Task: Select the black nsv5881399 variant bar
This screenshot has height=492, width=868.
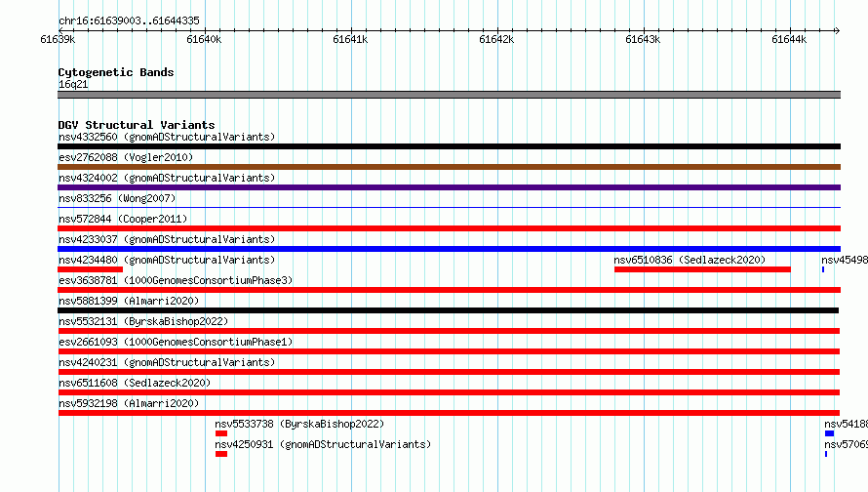Action: pos(449,310)
